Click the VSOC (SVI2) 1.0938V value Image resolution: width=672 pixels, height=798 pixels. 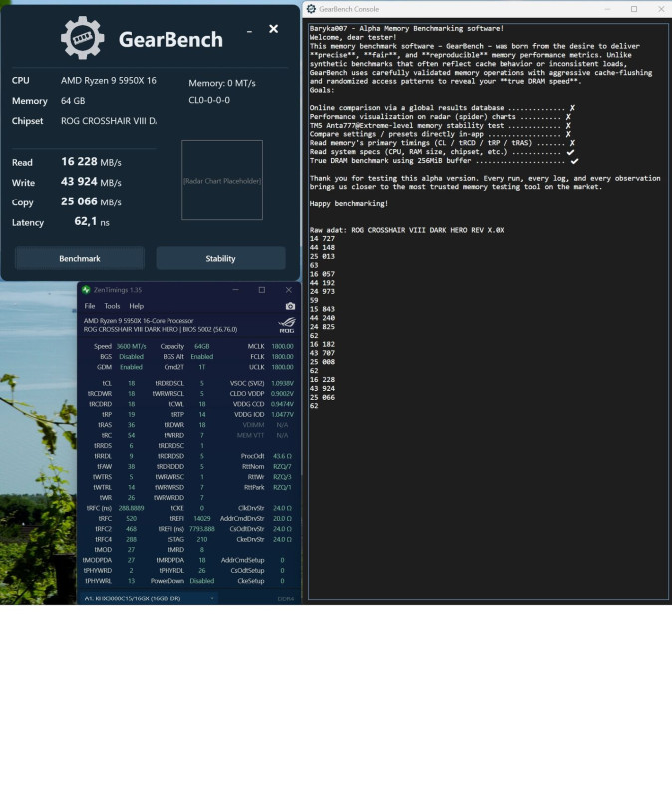point(282,383)
